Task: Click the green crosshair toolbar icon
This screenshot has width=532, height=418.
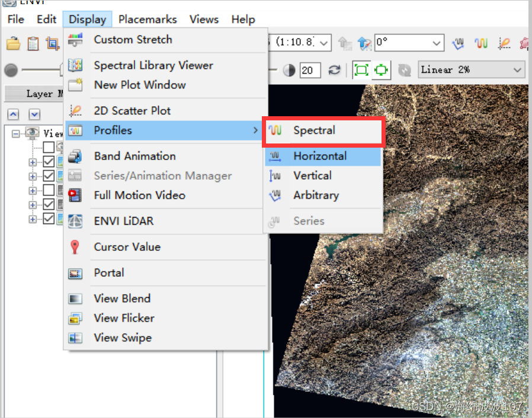Action: point(381,71)
